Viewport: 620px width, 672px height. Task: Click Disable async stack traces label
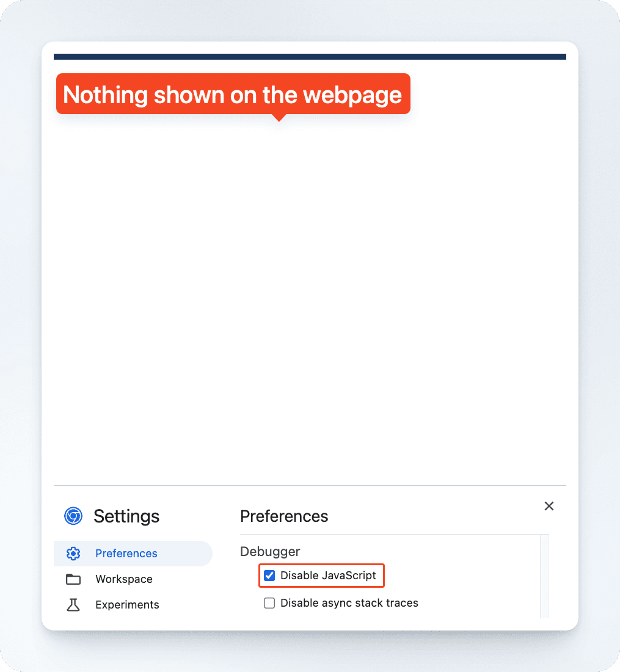click(x=349, y=603)
